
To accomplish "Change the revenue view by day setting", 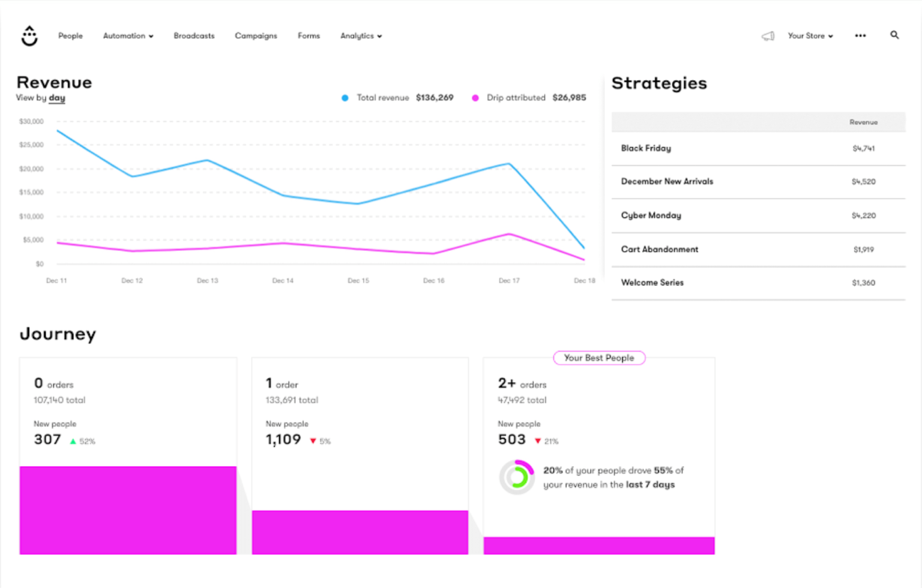I will pos(56,98).
